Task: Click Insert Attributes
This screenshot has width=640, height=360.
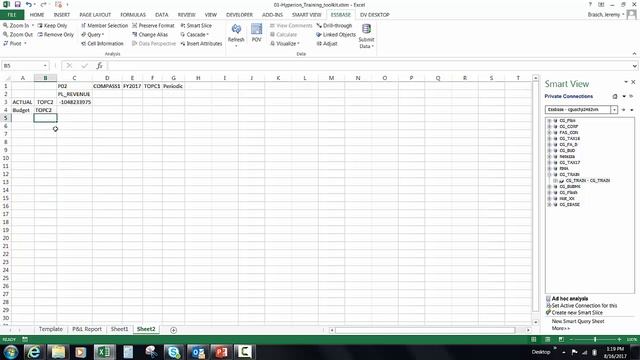Action: point(201,43)
